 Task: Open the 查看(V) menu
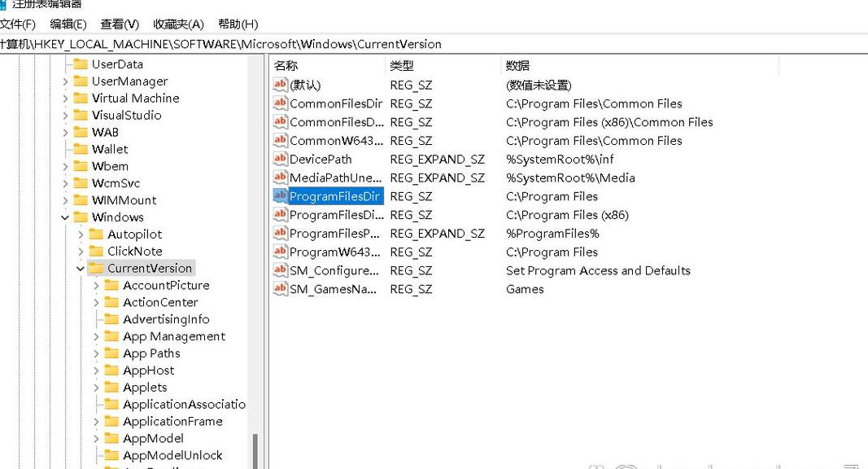120,24
